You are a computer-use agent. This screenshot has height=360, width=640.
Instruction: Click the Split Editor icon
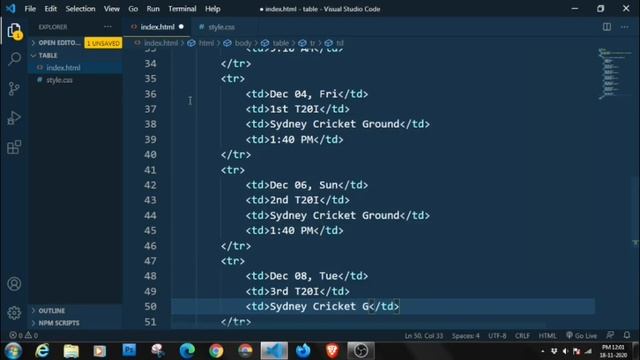tap(607, 27)
